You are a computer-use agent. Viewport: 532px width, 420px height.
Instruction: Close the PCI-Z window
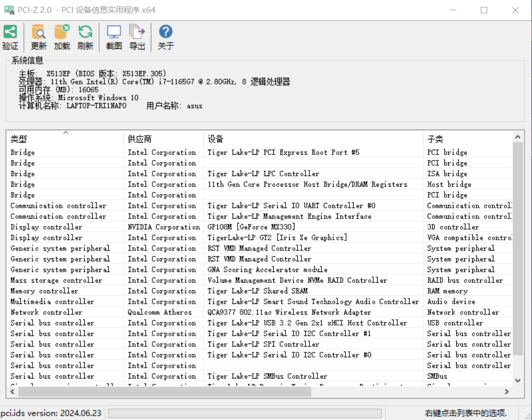tap(515, 10)
